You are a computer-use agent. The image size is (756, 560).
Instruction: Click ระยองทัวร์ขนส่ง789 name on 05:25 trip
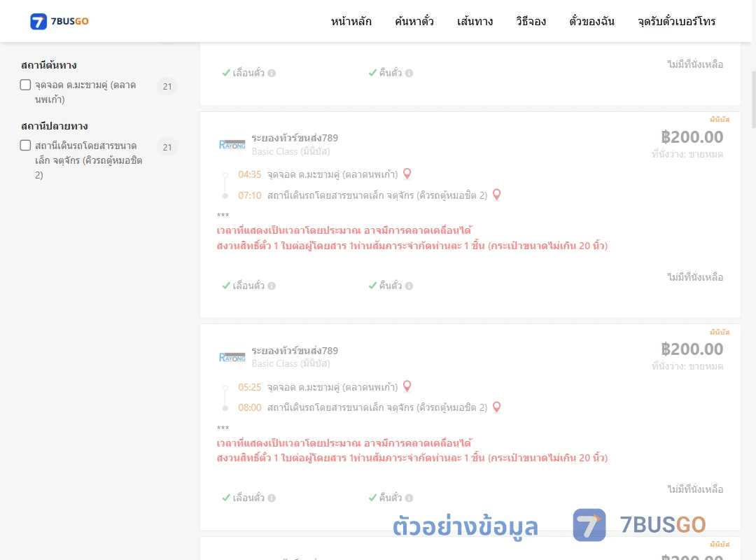[295, 351]
